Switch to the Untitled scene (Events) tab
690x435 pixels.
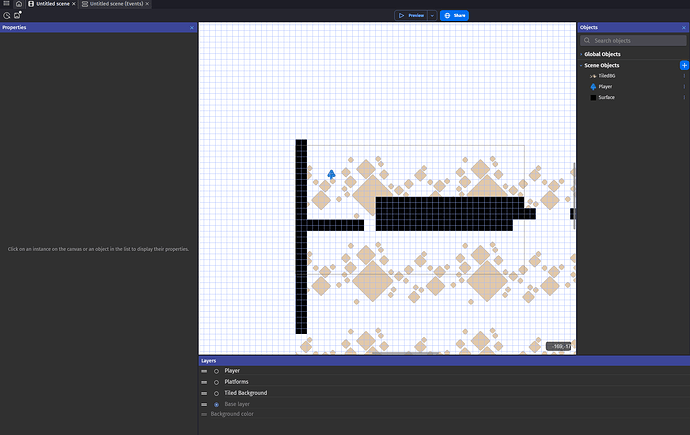point(114,4)
